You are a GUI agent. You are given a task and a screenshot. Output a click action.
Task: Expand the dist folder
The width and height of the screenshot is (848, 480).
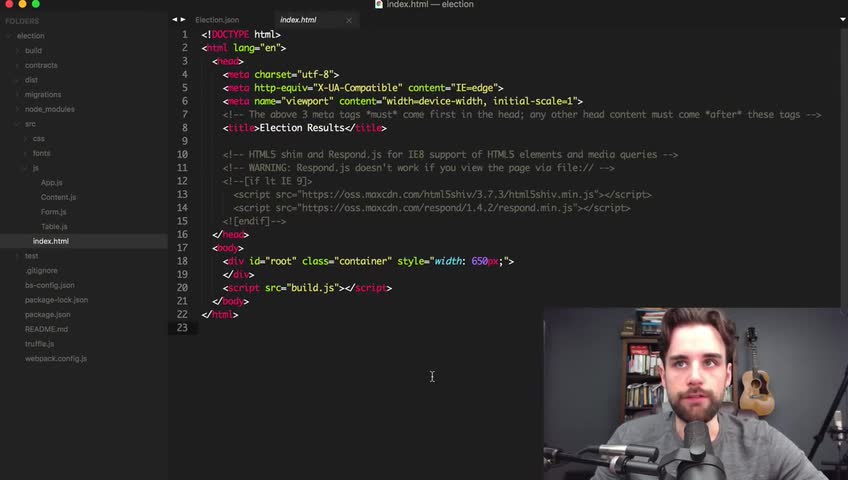coord(17,79)
